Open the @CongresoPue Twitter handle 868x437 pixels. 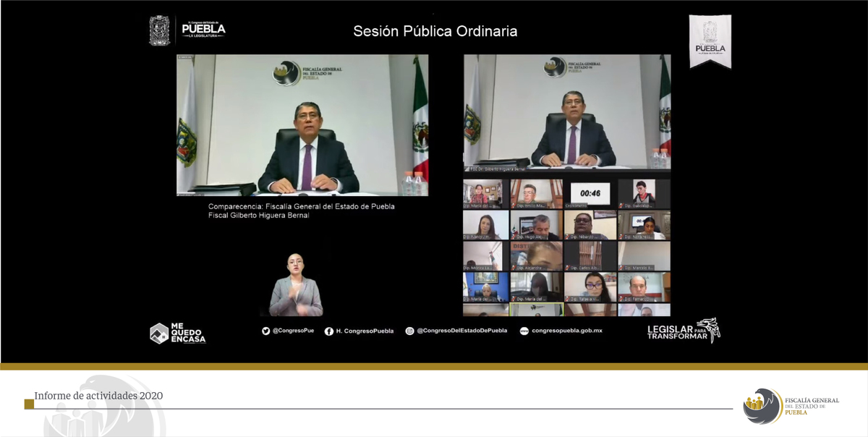pyautogui.click(x=293, y=331)
